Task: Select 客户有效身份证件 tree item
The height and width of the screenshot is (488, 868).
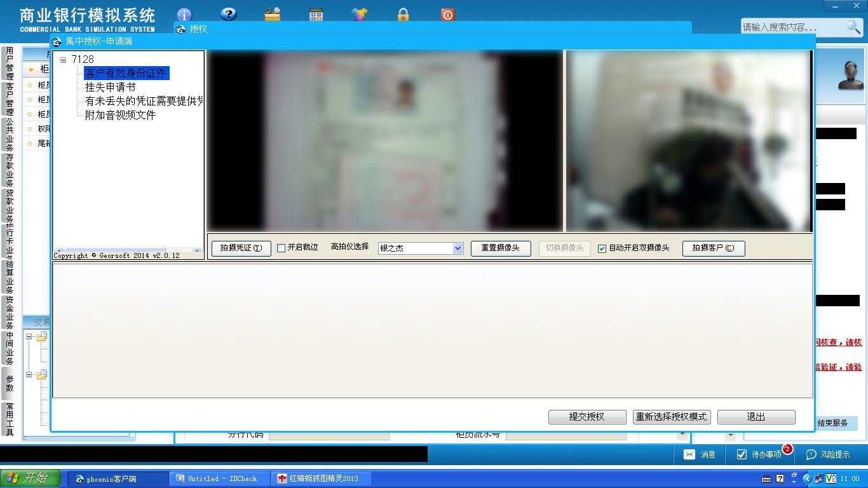Action: pos(126,74)
